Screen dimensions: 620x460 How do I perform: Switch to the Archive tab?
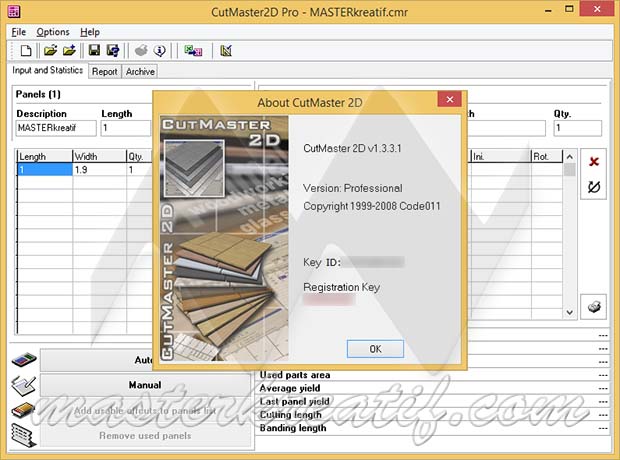140,72
